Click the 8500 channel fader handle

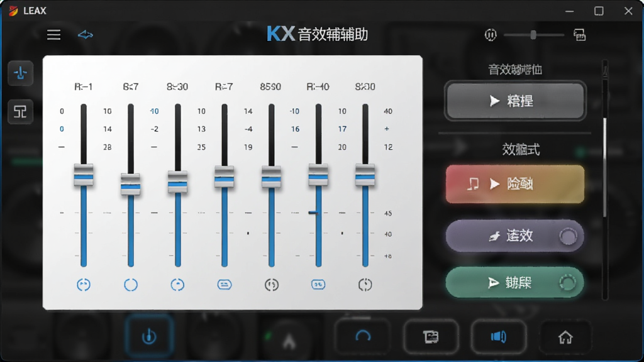[272, 177]
